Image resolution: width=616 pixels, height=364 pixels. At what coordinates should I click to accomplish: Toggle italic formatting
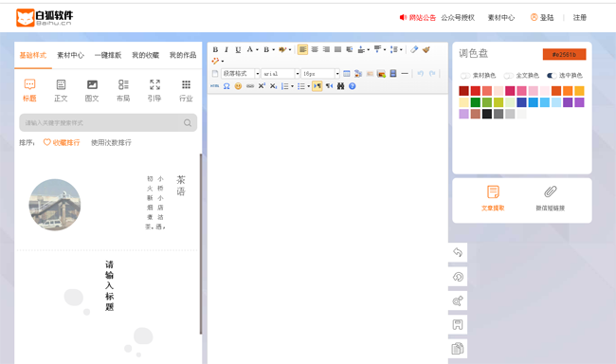[x=226, y=49]
